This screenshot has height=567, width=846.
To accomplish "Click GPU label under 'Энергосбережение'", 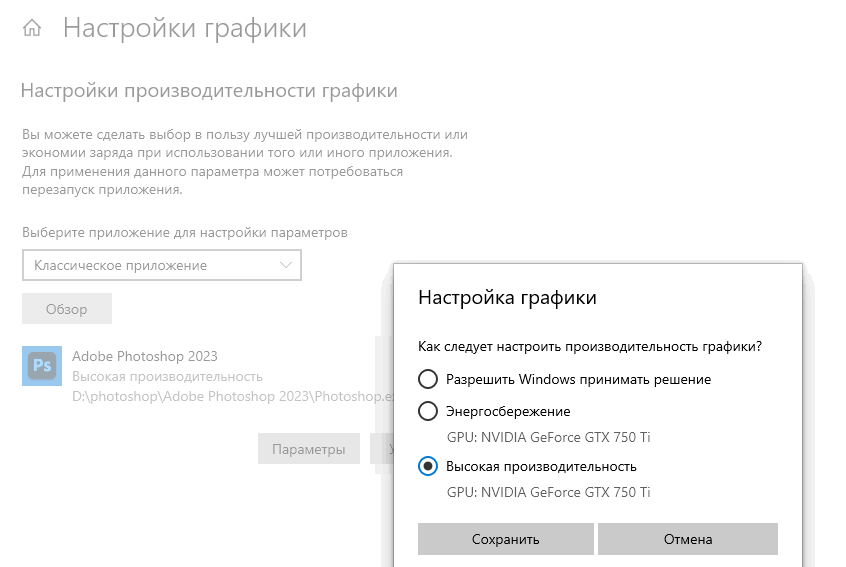I will pyautogui.click(x=548, y=437).
